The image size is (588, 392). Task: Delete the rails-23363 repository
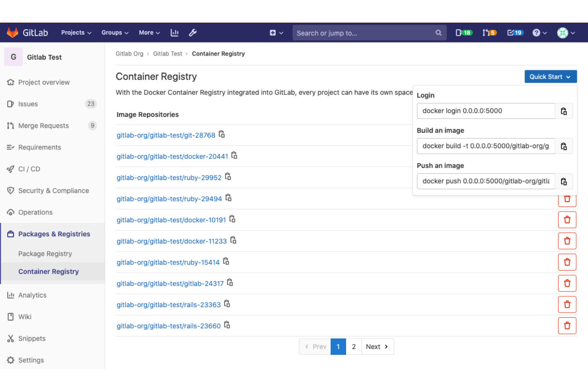[567, 305]
